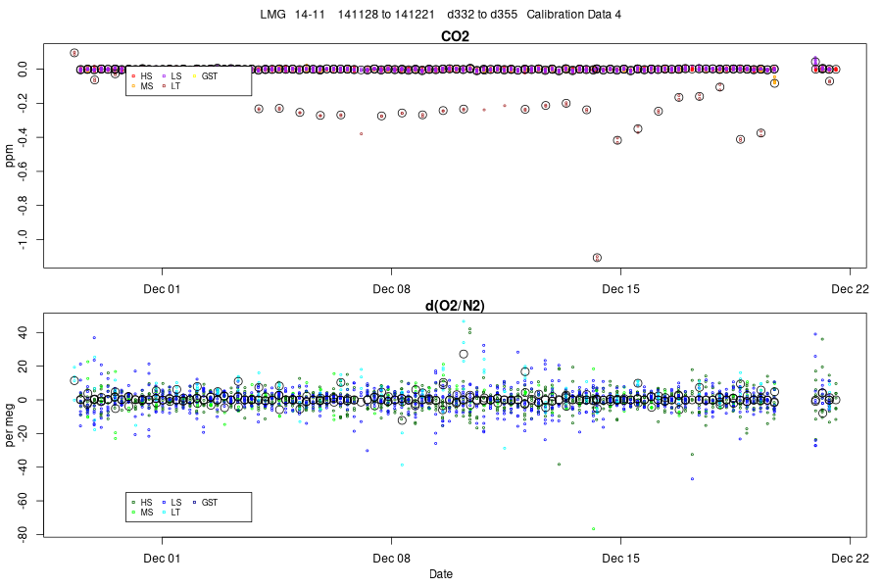The width and height of the screenshot is (882, 588).
Task: Click the 'Date' x-axis label
Action: tap(440, 574)
